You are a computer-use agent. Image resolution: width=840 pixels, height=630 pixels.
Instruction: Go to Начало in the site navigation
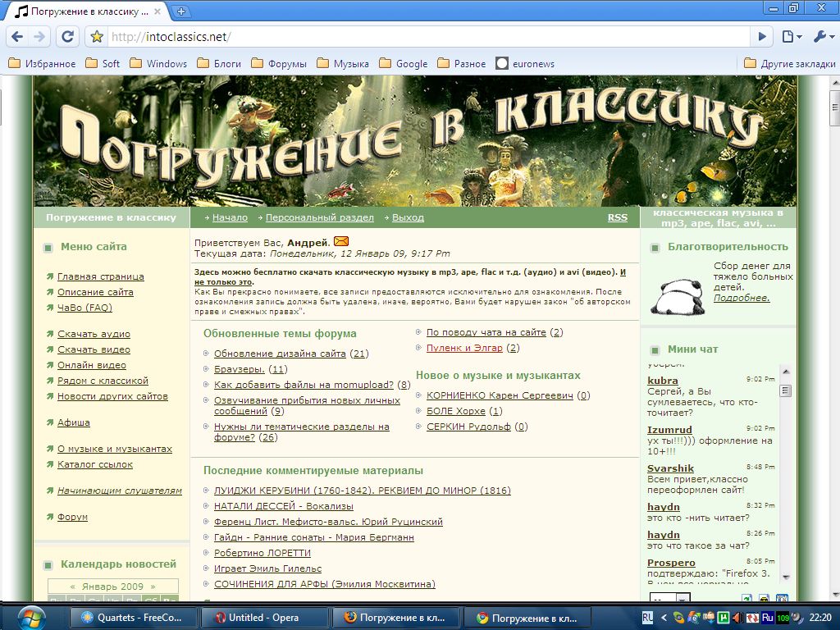pyautogui.click(x=230, y=217)
